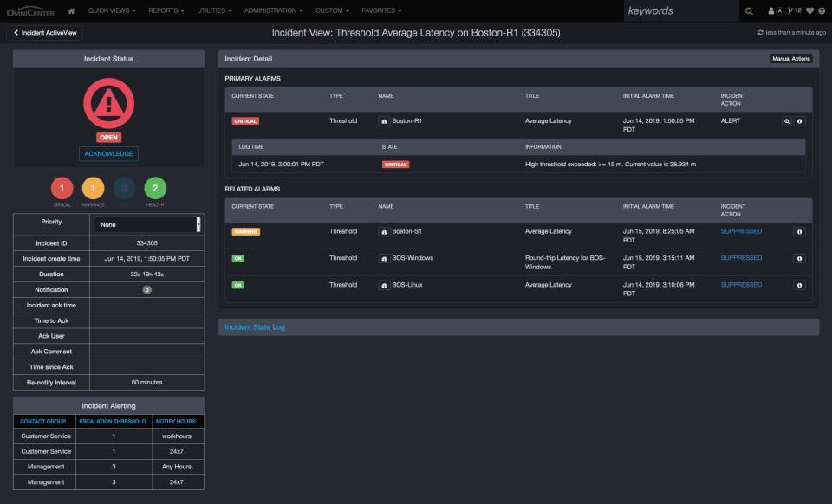Open the Quick Views menu
The height and width of the screenshot is (504, 832).
point(112,10)
